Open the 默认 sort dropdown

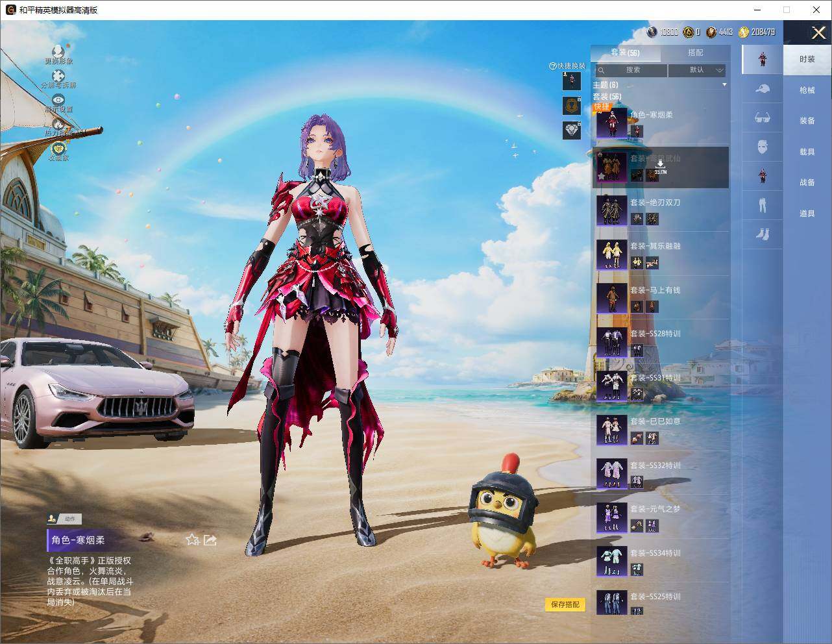pyautogui.click(x=697, y=70)
